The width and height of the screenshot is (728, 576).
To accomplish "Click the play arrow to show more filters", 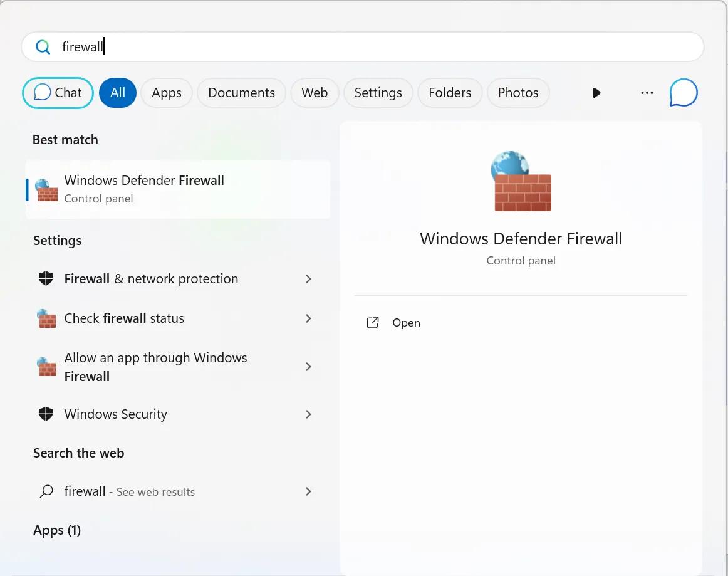I will tap(596, 93).
